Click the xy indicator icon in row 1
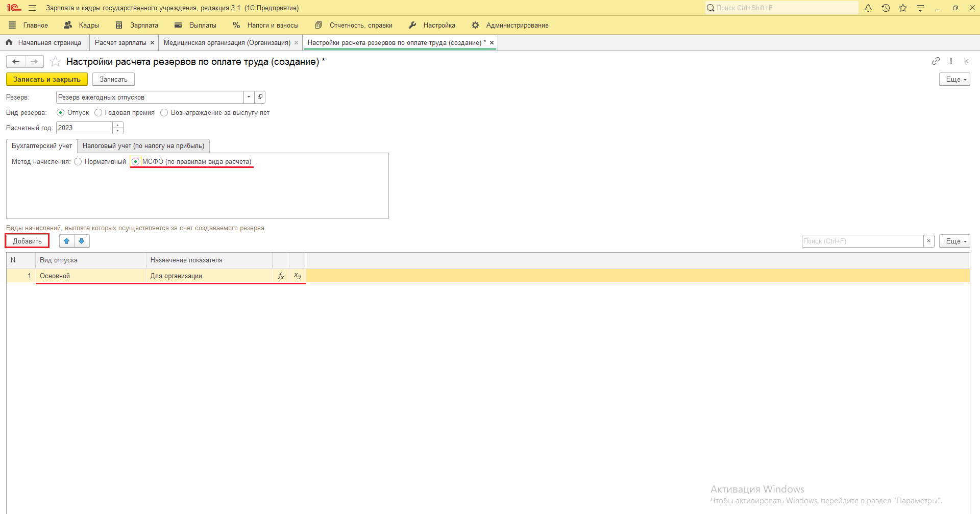The height and width of the screenshot is (514, 980). [298, 276]
